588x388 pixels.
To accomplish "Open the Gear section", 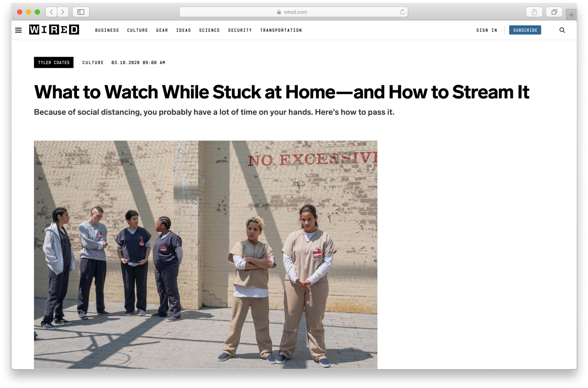I will click(162, 30).
